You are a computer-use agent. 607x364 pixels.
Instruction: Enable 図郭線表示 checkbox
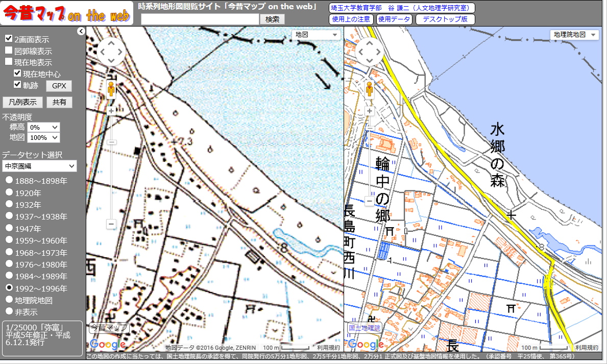[x=9, y=50]
